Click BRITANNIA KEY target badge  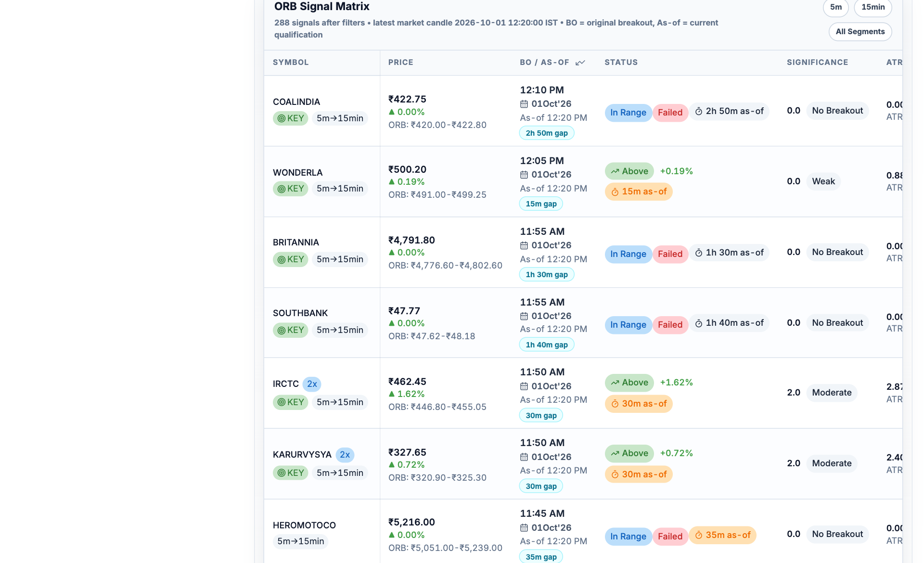pos(290,259)
